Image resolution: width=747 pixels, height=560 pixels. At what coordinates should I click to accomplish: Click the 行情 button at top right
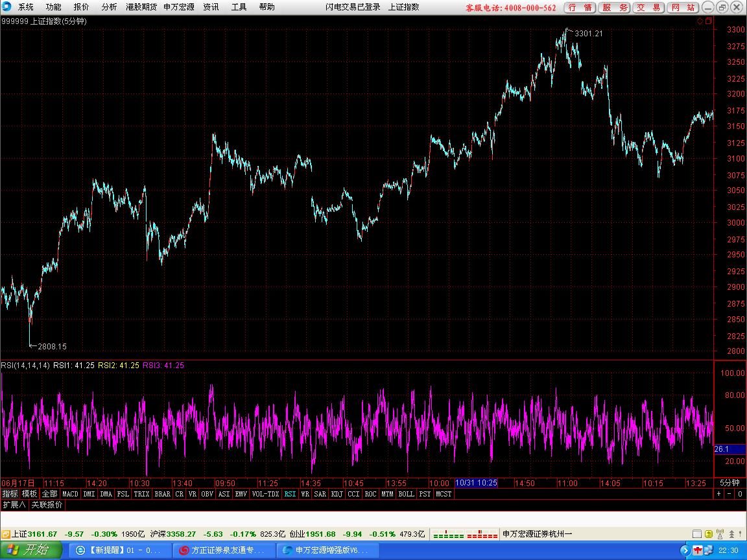[x=580, y=8]
